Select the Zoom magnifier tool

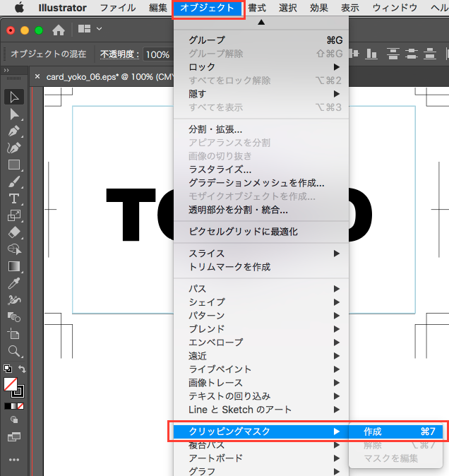coord(14,351)
